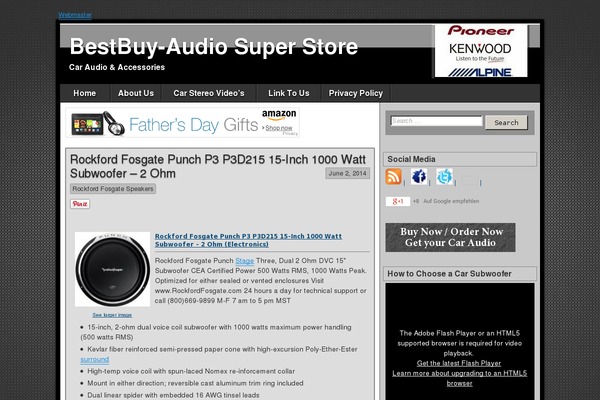Select Link To Us in navigation

[x=289, y=93]
